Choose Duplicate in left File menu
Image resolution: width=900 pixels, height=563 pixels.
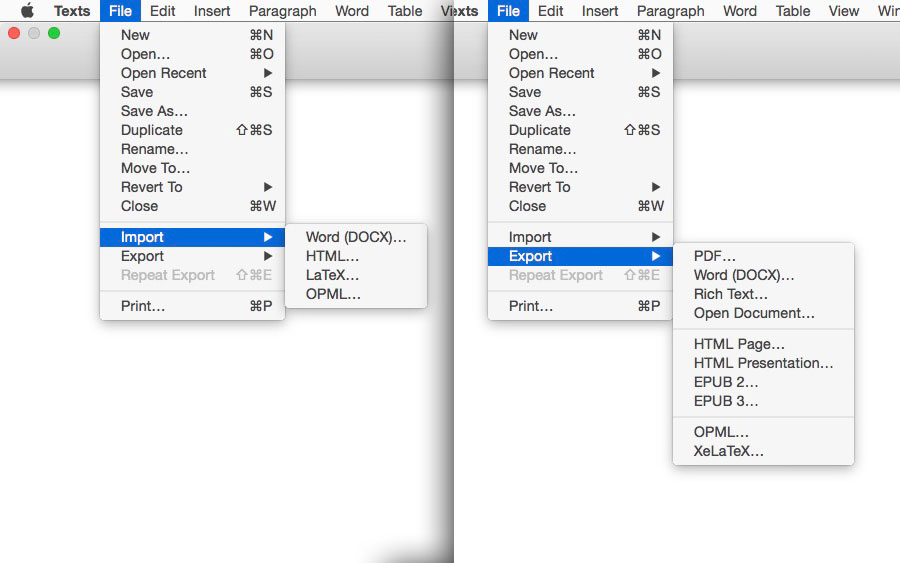(x=192, y=130)
